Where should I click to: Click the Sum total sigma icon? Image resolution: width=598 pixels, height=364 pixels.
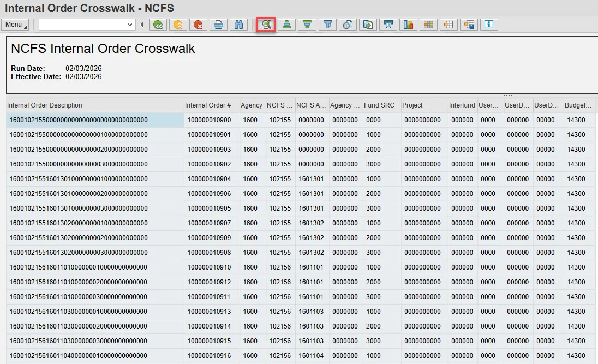coord(388,25)
